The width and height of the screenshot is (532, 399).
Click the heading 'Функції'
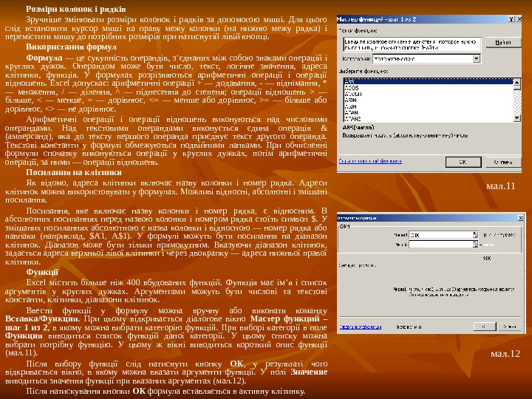coord(42,272)
